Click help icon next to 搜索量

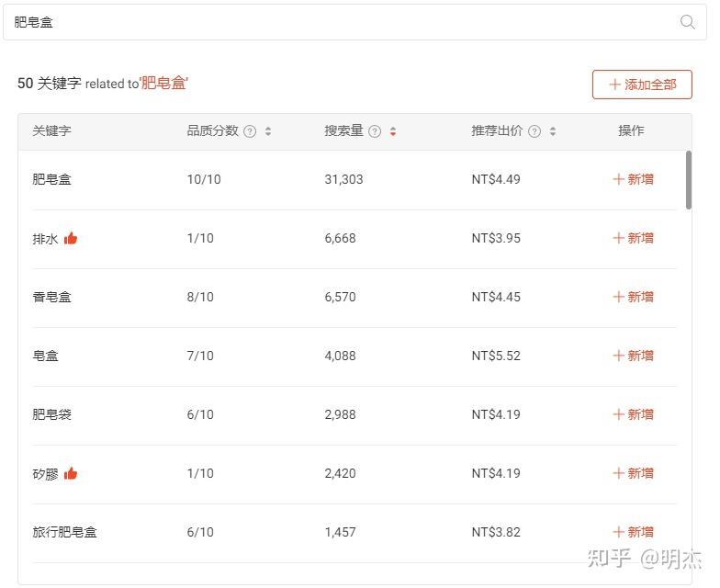(375, 131)
